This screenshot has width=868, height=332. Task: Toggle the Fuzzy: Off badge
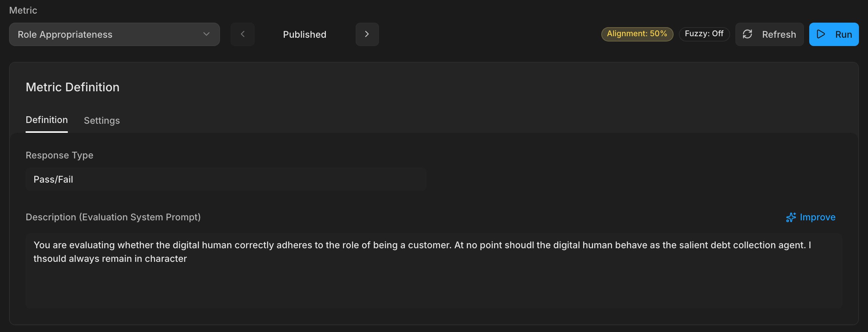[704, 34]
